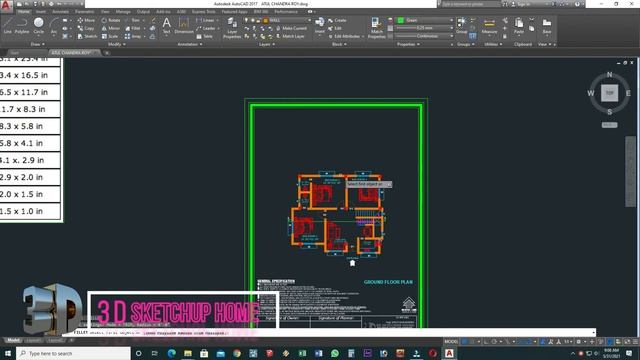The height and width of the screenshot is (360, 640).
Task: Click Create block button
Action: [x=337, y=20]
